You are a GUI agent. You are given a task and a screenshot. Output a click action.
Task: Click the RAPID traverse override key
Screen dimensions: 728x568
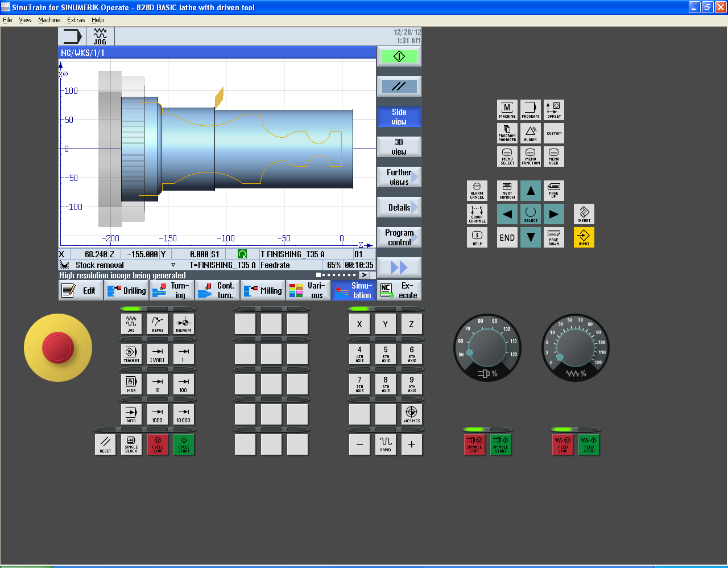(x=386, y=444)
